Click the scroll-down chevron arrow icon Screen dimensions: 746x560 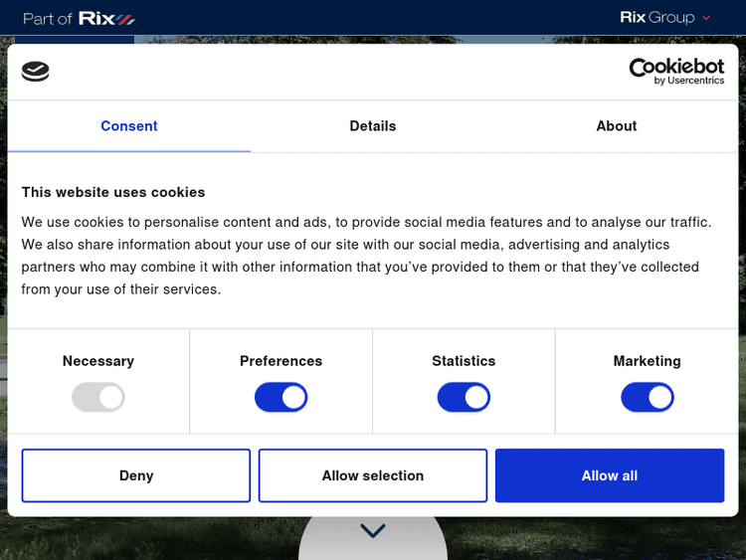tap(373, 531)
